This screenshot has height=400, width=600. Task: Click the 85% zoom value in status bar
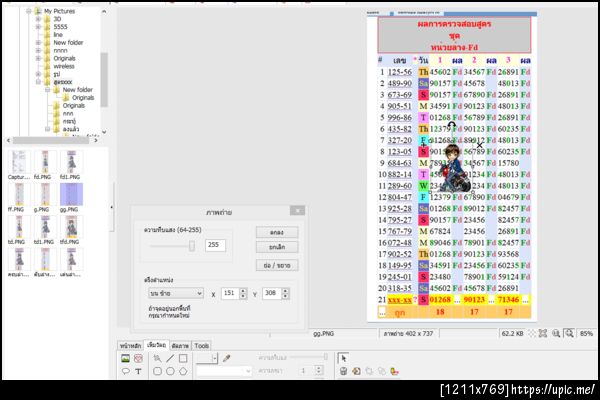click(x=586, y=333)
